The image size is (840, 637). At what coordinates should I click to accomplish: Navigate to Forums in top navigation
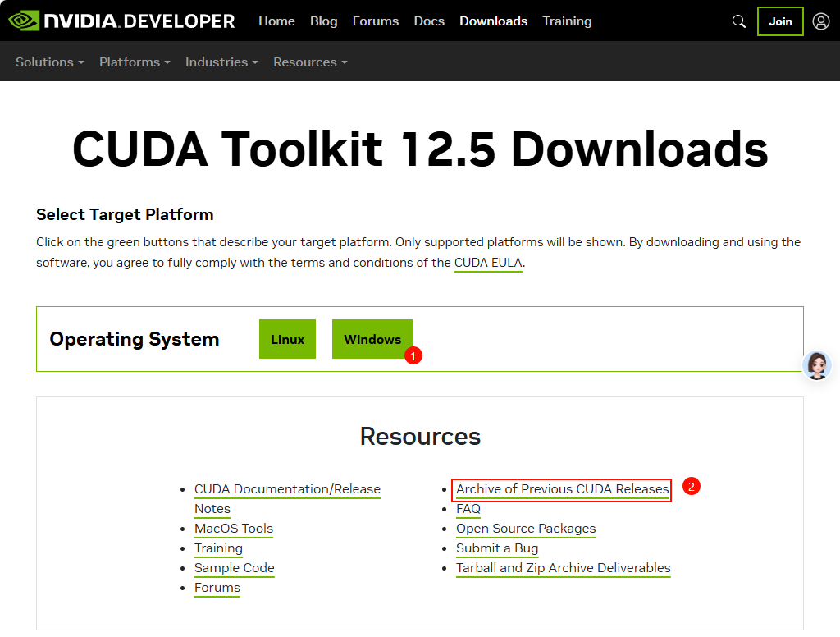pos(375,21)
